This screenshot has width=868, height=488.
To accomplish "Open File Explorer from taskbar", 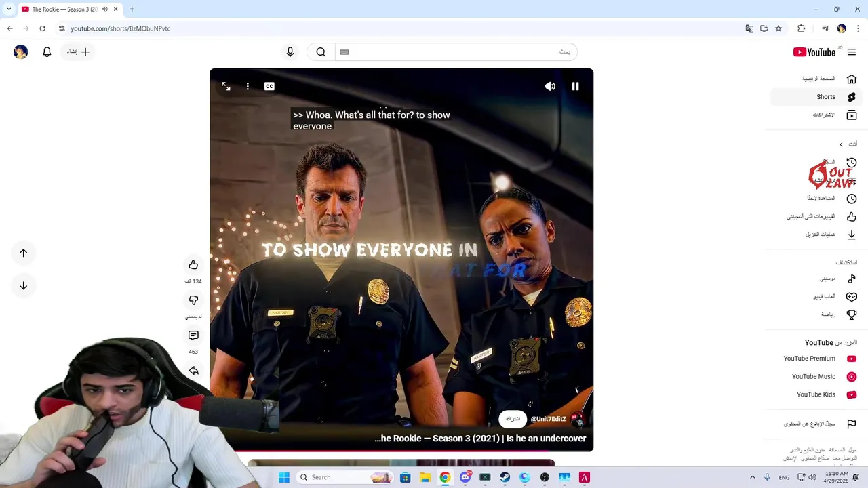I will click(x=425, y=477).
